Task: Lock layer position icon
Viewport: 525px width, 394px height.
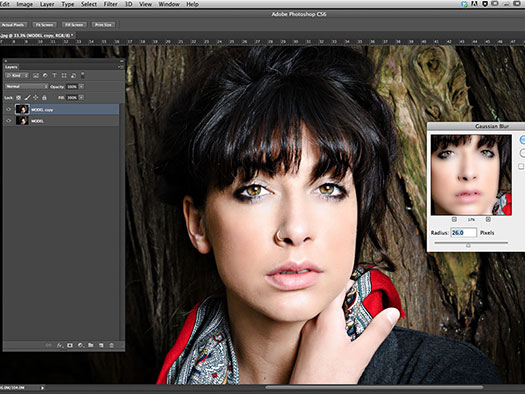Action: (35, 98)
